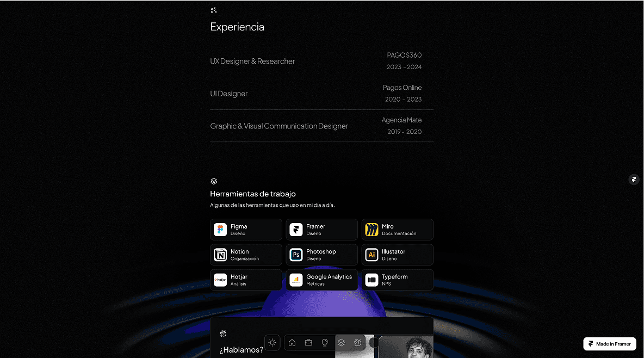This screenshot has height=358, width=644.
Task: Click the round Framer logo at right edge
Action: coord(634,180)
